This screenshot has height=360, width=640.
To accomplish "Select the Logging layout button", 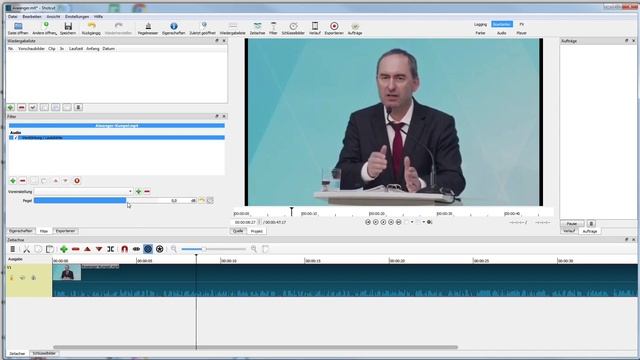I will [x=480, y=24].
